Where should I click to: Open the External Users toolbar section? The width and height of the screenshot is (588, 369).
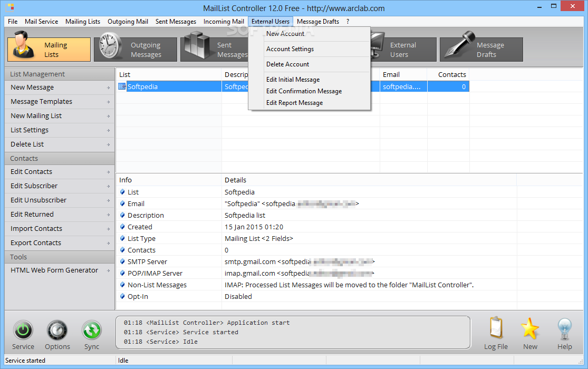pyautogui.click(x=403, y=50)
